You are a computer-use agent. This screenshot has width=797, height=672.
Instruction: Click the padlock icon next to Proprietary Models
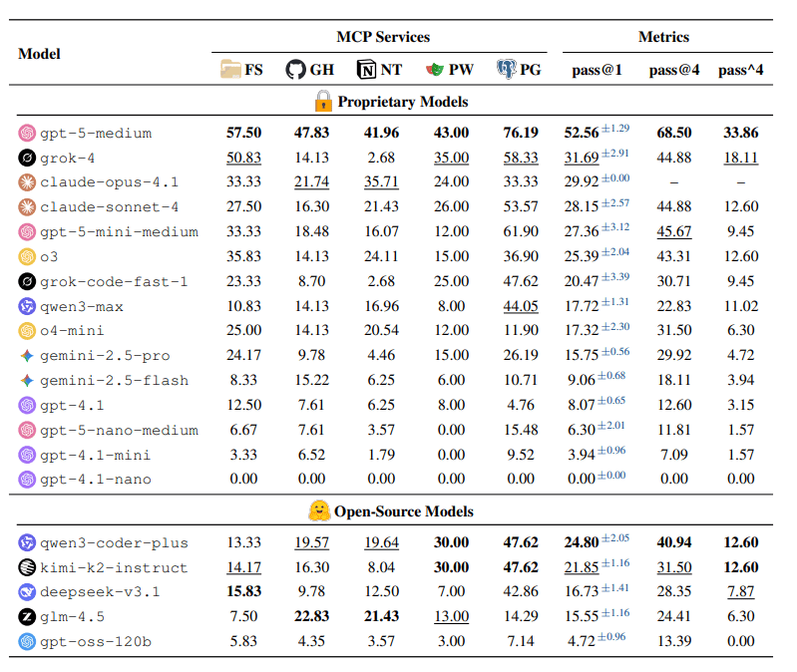pos(323,101)
